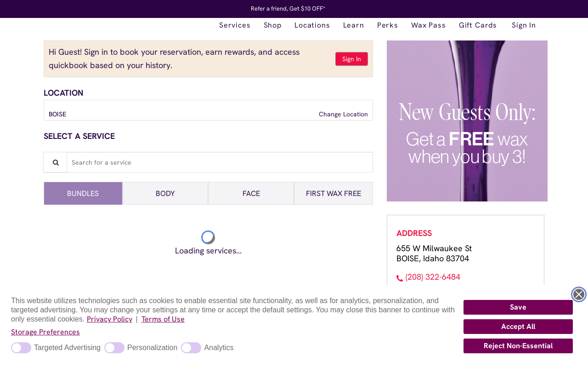Viewport: 588px width, 368px height.
Task: Open Gift Cards from the navigation
Action: click(x=478, y=25)
